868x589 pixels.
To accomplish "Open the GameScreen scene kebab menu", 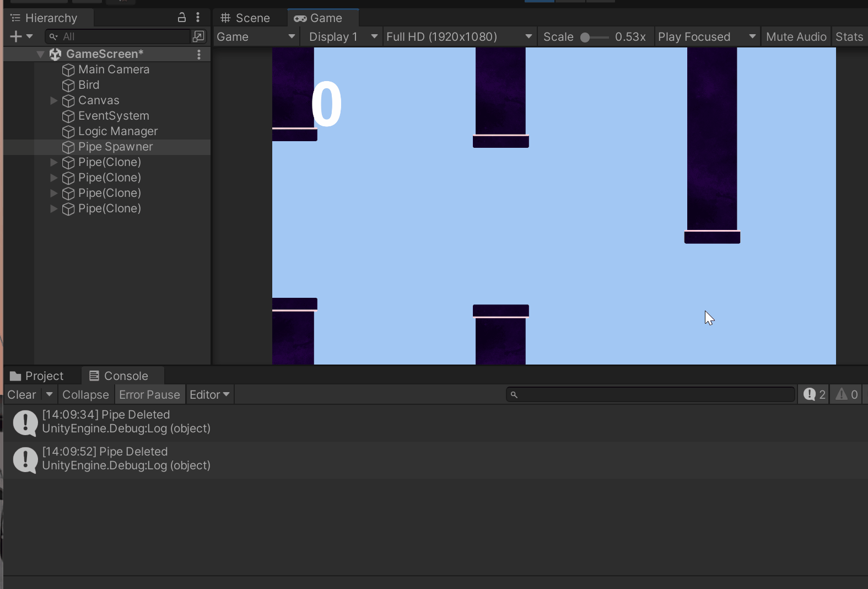I will pos(199,54).
